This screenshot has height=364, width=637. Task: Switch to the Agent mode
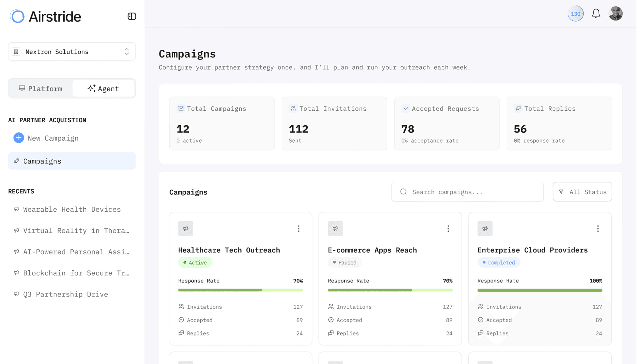click(103, 88)
